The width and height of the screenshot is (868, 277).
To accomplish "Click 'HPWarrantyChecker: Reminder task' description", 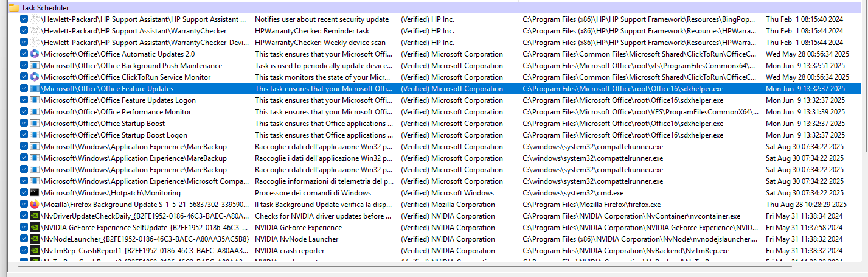I will tap(312, 31).
